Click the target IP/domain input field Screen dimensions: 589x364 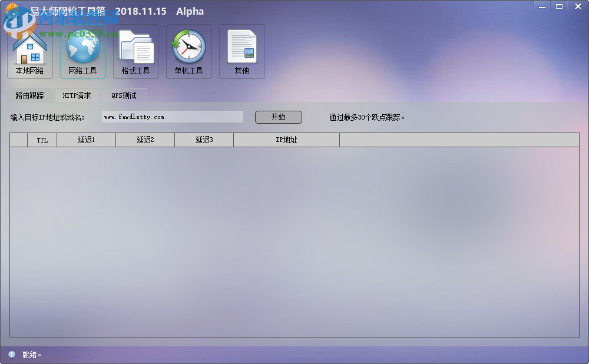[172, 116]
